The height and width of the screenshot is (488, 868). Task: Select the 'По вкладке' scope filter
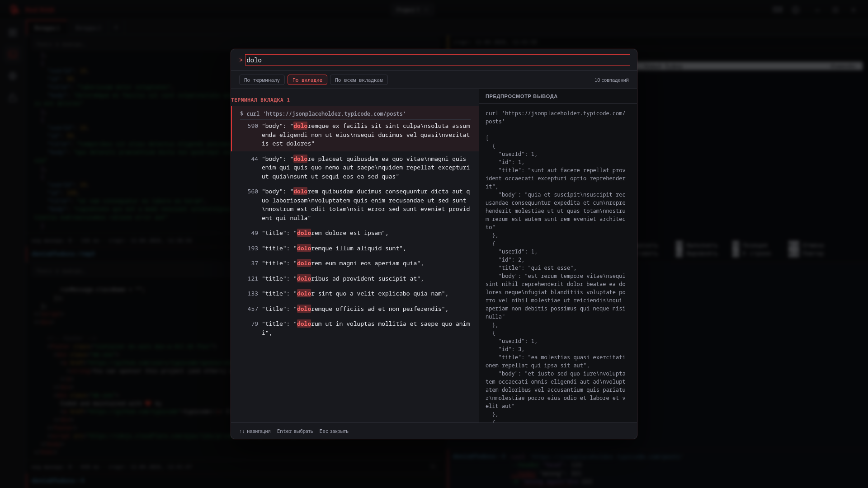coord(307,80)
